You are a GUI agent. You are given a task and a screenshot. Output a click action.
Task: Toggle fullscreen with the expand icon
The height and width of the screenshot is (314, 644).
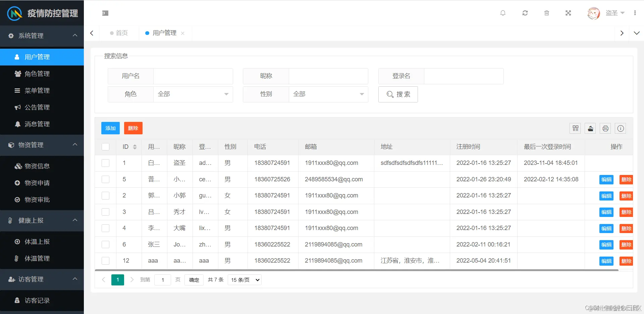568,13
